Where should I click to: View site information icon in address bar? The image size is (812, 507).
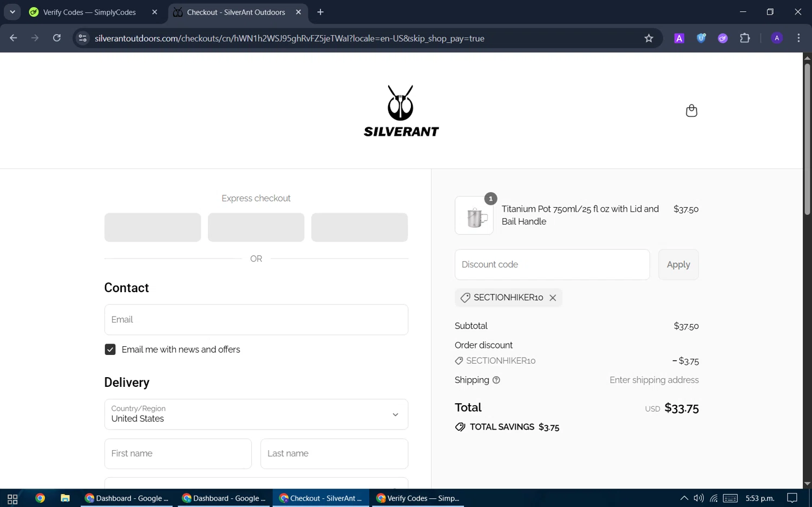pyautogui.click(x=82, y=38)
